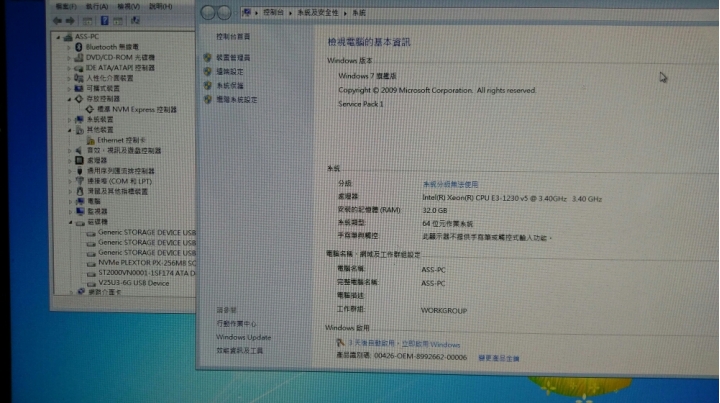Click the shield icon beside 裝置管理員
This screenshot has width=720, height=403.
coord(208,57)
